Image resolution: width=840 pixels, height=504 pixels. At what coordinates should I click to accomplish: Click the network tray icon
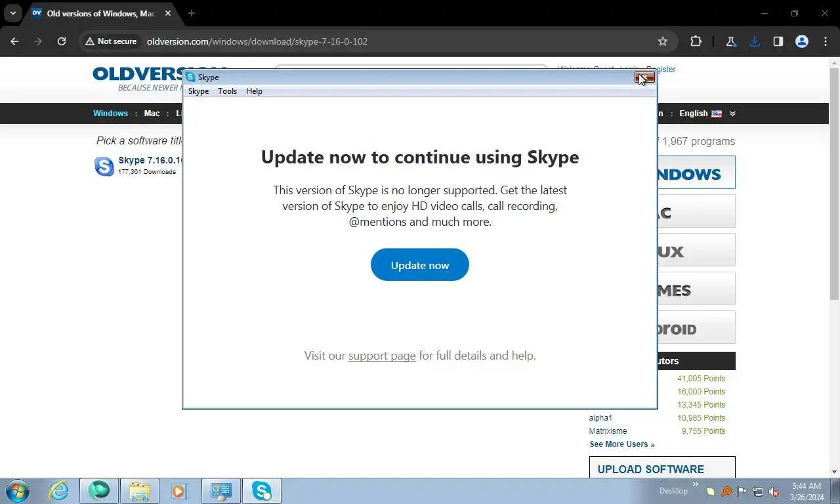pos(758,492)
